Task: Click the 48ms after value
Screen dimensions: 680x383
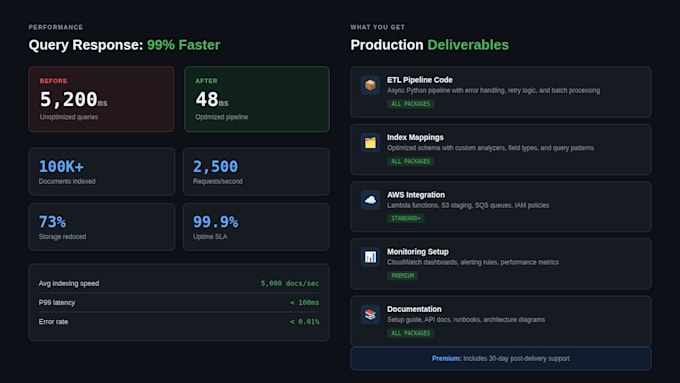Action: 212,99
